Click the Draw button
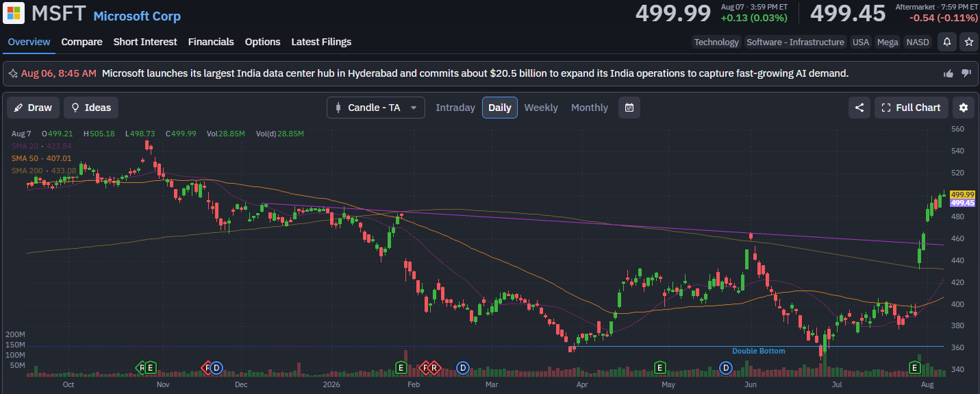The width and height of the screenshot is (980, 394). pyautogui.click(x=33, y=108)
